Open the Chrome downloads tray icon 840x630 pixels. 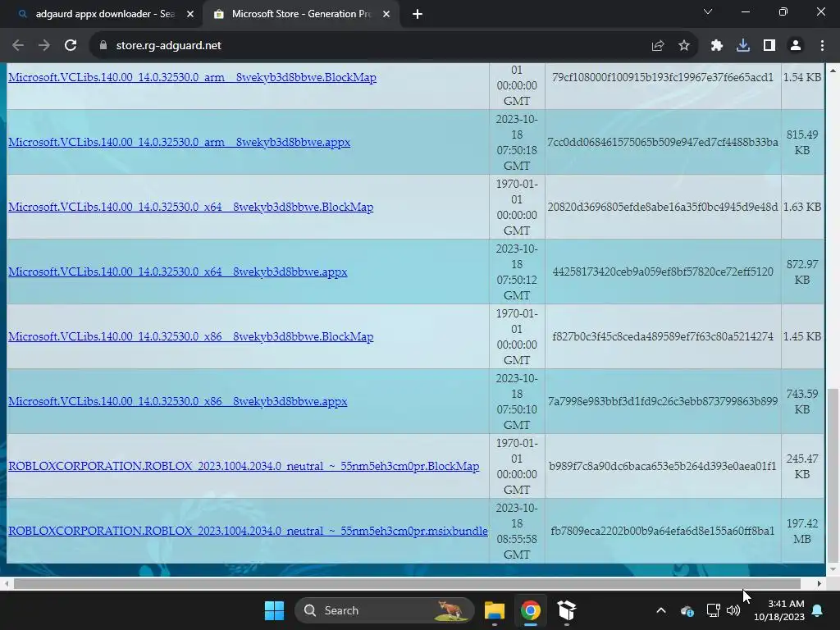click(x=743, y=46)
